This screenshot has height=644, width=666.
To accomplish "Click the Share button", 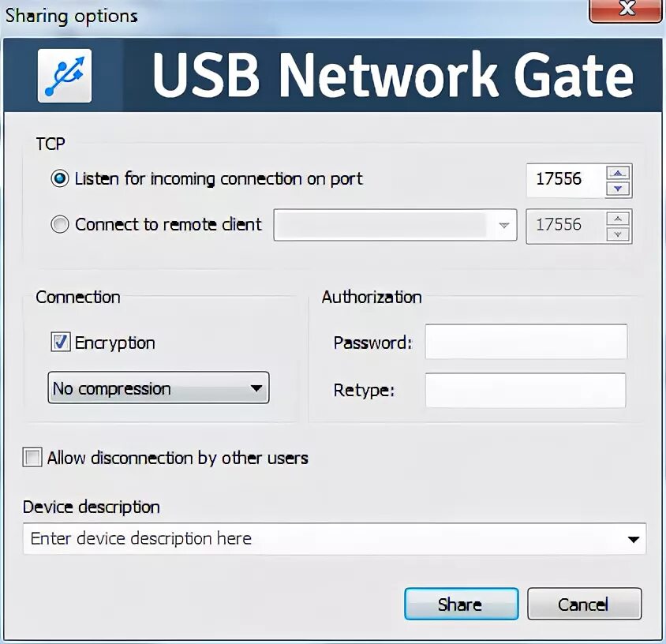I will click(x=462, y=604).
